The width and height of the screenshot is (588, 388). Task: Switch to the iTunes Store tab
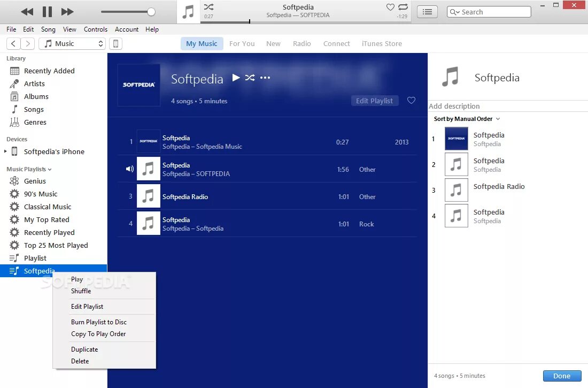point(382,43)
